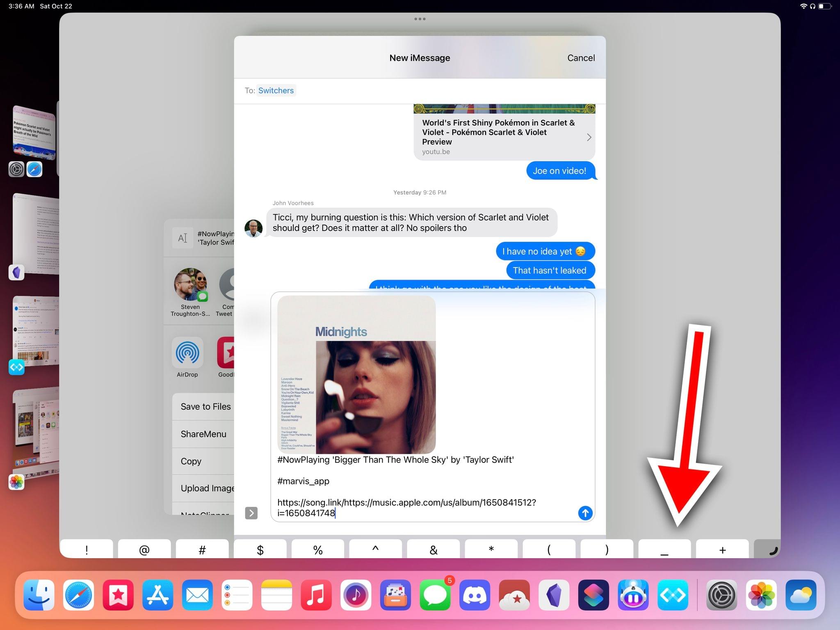840x630 pixels.
Task: Click the Wi-Fi status icon
Action: pos(803,6)
